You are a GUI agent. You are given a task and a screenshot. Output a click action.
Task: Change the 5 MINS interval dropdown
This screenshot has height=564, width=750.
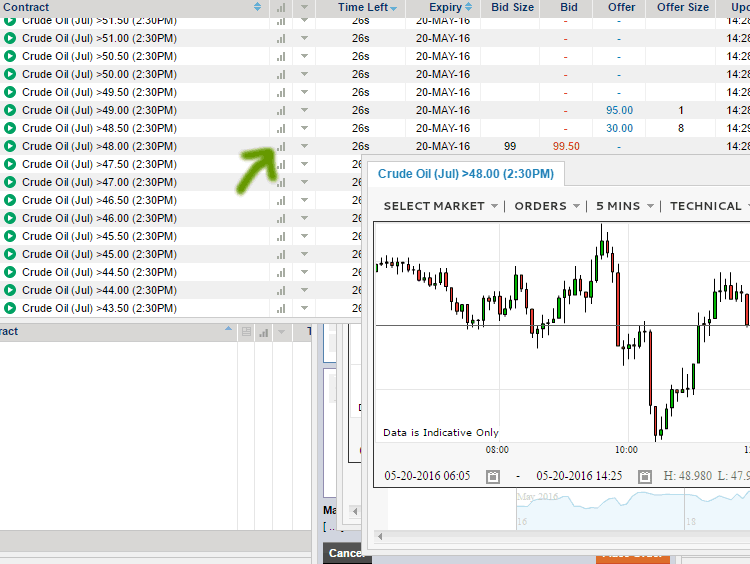(624, 206)
